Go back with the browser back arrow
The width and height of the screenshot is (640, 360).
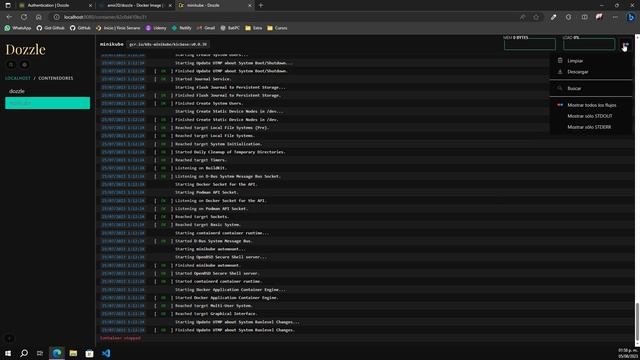click(x=9, y=17)
